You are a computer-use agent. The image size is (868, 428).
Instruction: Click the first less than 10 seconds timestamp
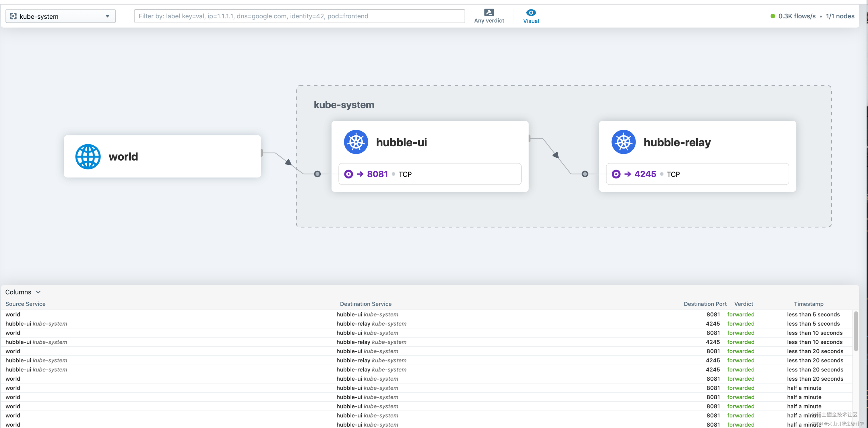click(x=814, y=333)
